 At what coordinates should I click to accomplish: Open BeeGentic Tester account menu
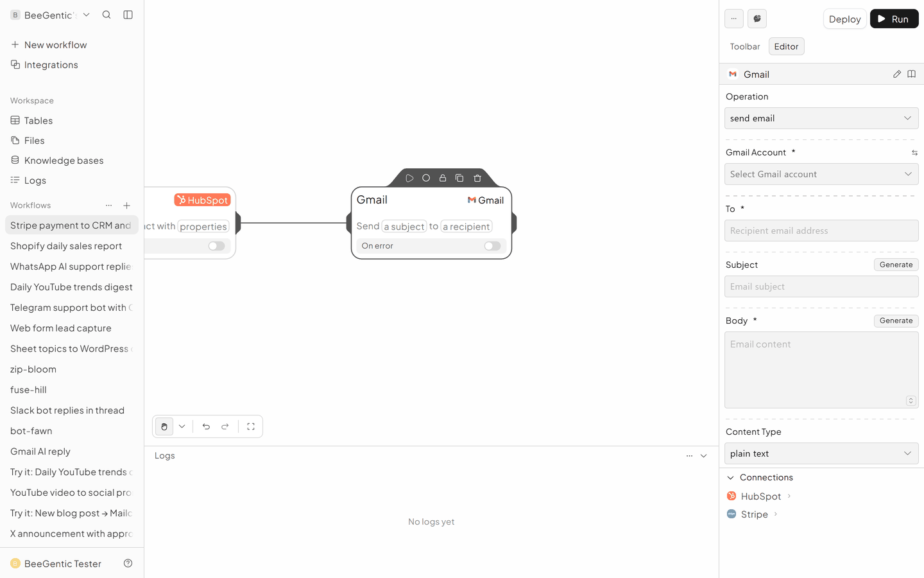[x=56, y=563]
